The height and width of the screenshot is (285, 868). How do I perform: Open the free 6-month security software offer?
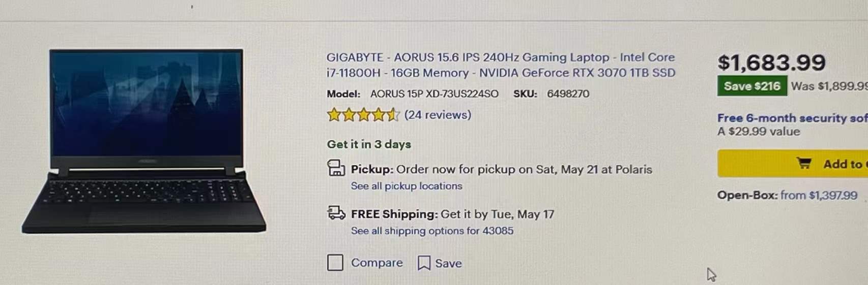point(792,118)
